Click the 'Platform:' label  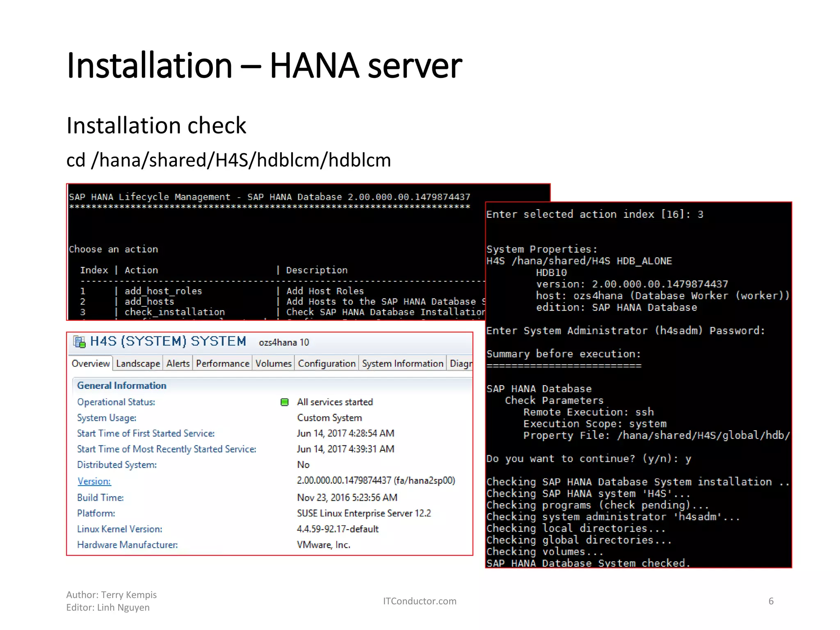coord(96,513)
